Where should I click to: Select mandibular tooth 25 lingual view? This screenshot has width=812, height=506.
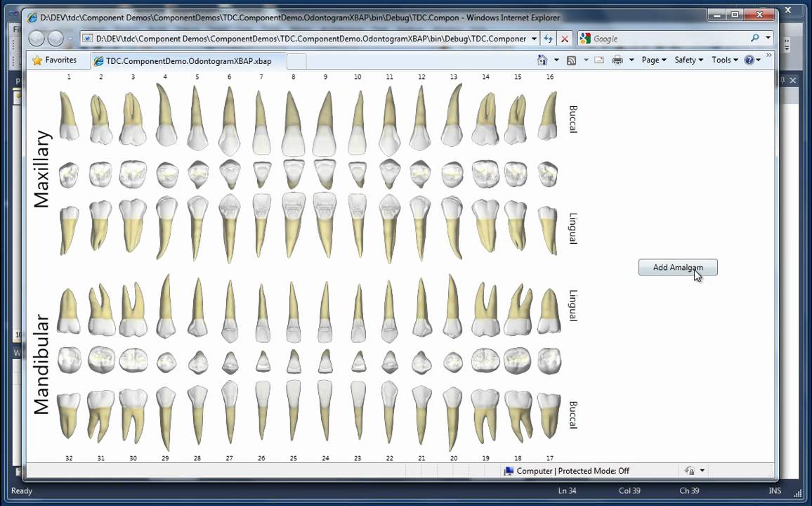(x=293, y=312)
